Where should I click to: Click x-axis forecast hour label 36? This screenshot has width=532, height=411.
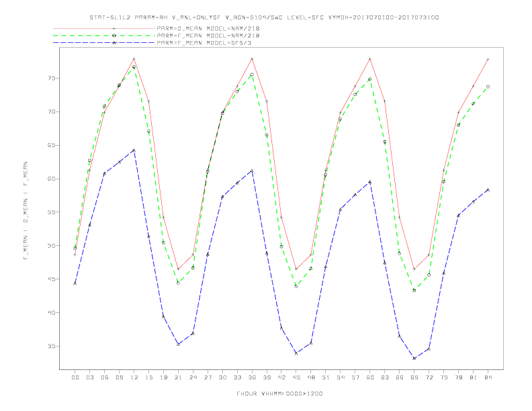tap(252, 377)
